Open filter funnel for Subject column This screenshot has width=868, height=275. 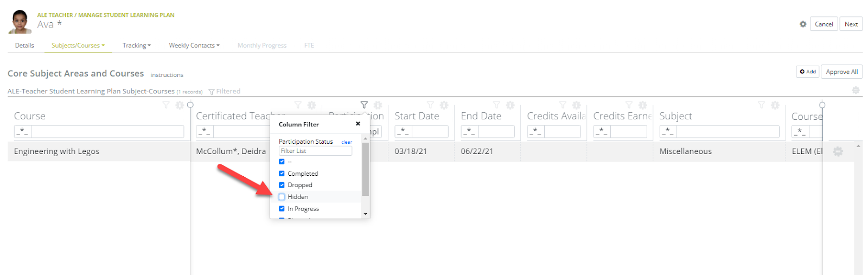[761, 105]
